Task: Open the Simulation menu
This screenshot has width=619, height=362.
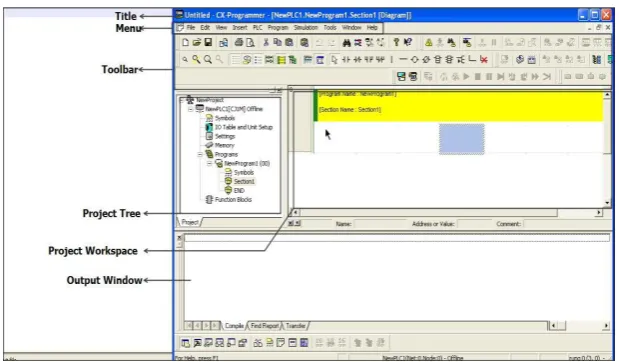Action: (x=306, y=28)
